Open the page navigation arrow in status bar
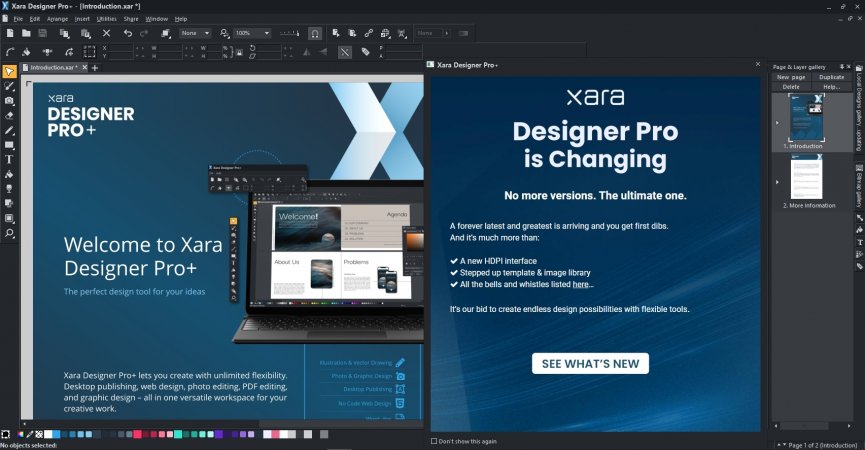 coord(781,444)
